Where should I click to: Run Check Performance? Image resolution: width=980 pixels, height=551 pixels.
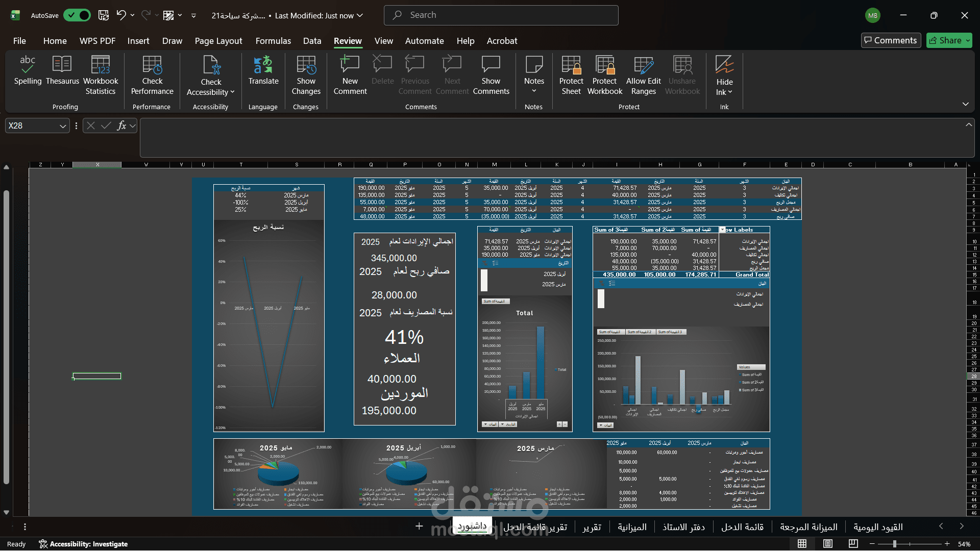click(152, 76)
